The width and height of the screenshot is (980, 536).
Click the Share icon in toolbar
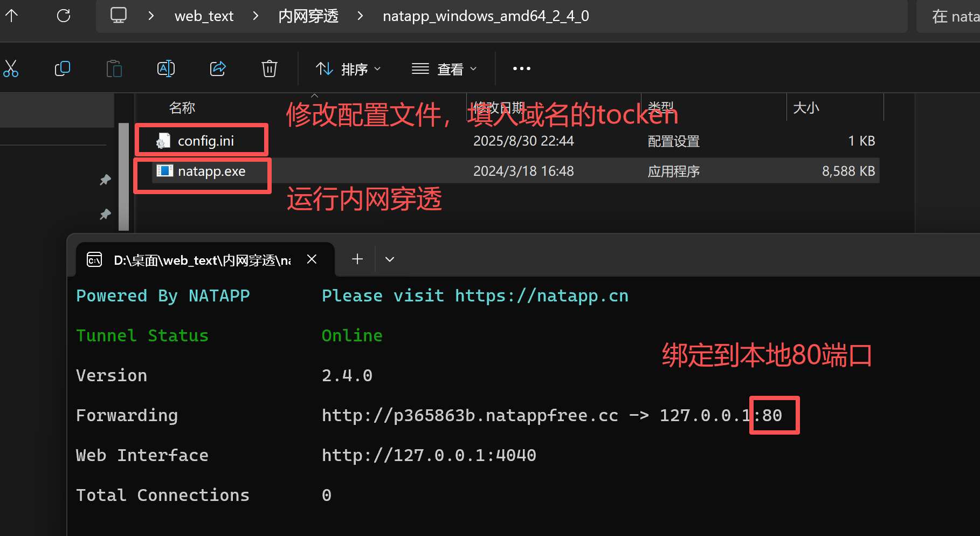(x=218, y=68)
